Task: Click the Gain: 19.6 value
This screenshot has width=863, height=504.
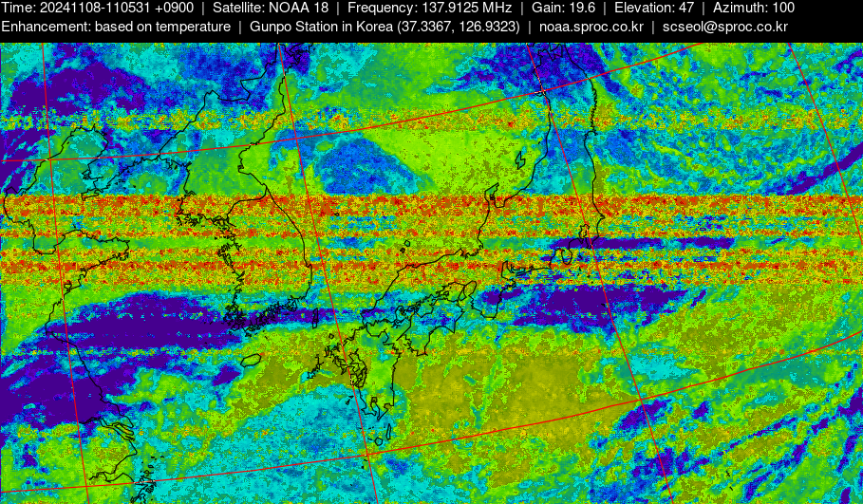Action: [x=563, y=8]
